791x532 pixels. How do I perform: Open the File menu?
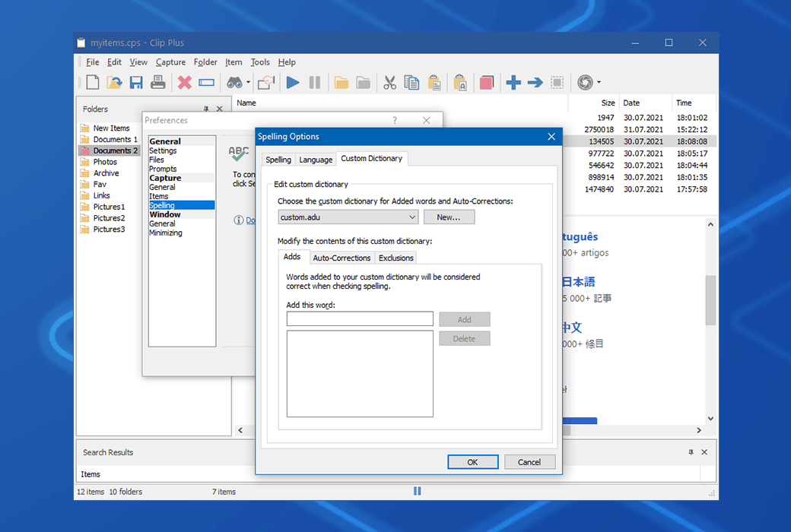coord(92,62)
